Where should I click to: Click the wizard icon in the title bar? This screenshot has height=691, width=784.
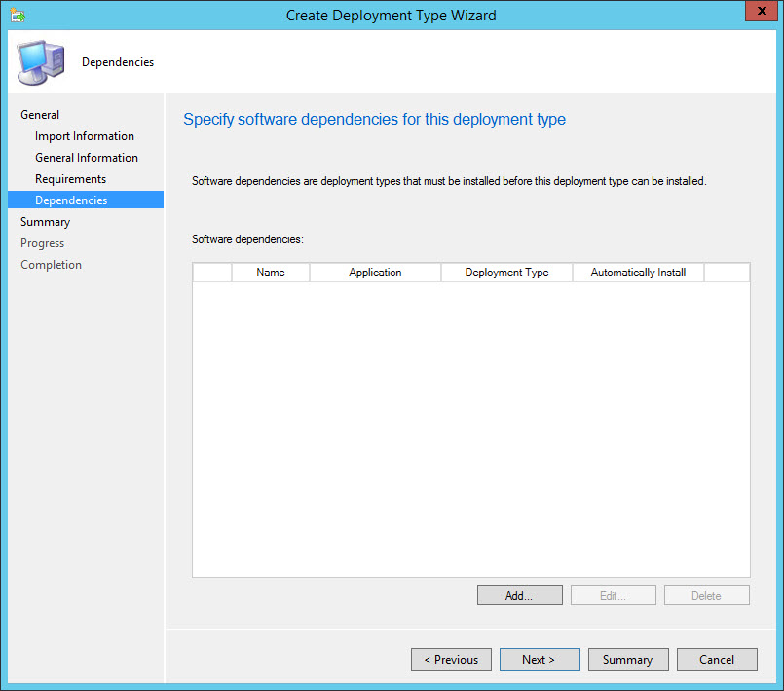[x=18, y=15]
